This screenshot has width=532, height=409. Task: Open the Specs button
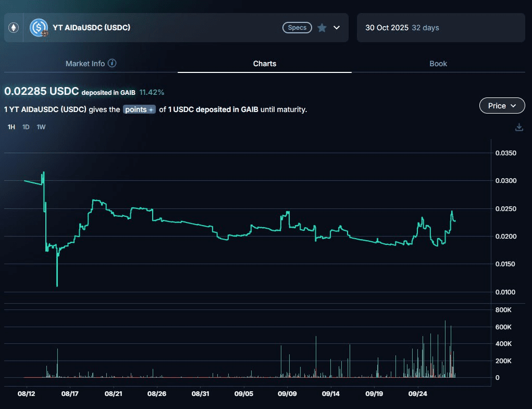297,28
